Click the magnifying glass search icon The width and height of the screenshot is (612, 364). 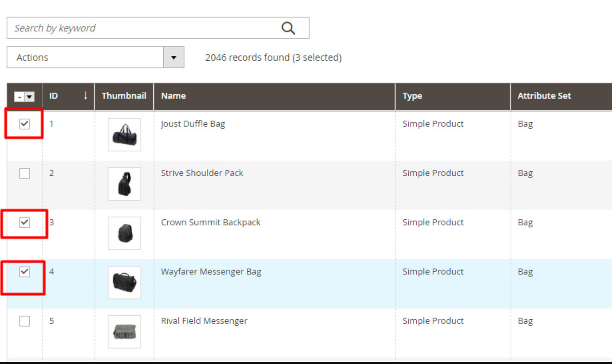288,28
